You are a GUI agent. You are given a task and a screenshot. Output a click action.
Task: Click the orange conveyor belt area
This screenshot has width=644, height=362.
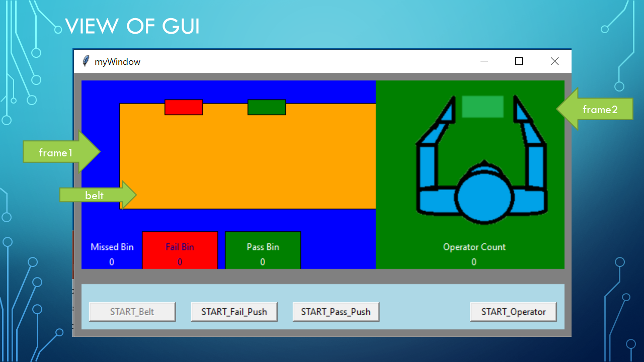248,161
